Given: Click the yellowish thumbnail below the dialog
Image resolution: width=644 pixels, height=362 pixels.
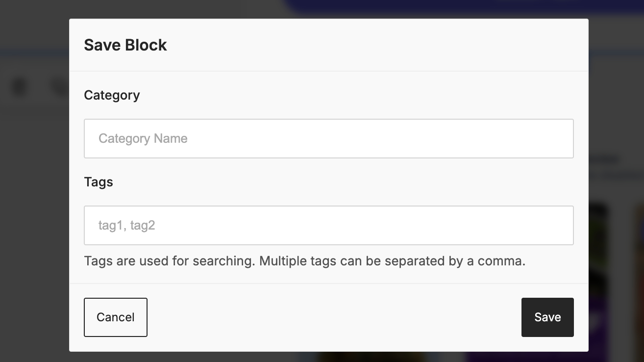Looking at the screenshot, I should tap(372, 357).
